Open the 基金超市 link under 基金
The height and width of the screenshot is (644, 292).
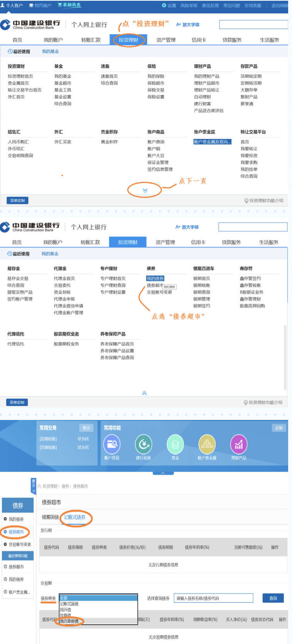tap(63, 83)
